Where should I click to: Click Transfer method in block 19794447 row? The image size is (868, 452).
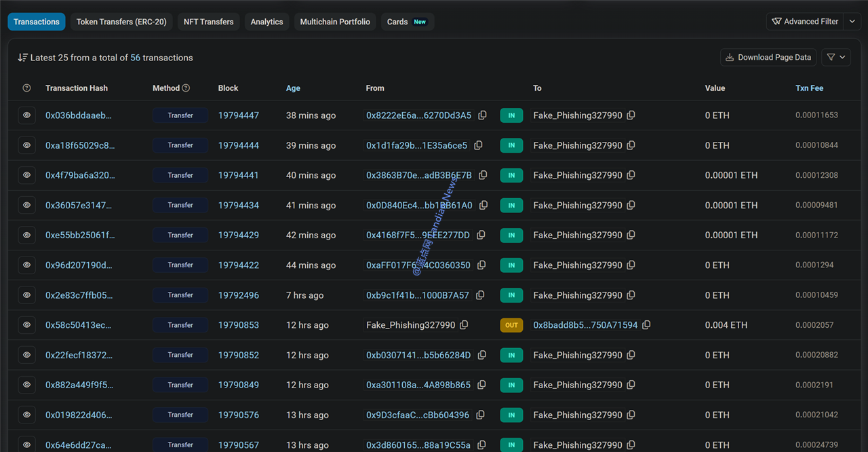180,115
